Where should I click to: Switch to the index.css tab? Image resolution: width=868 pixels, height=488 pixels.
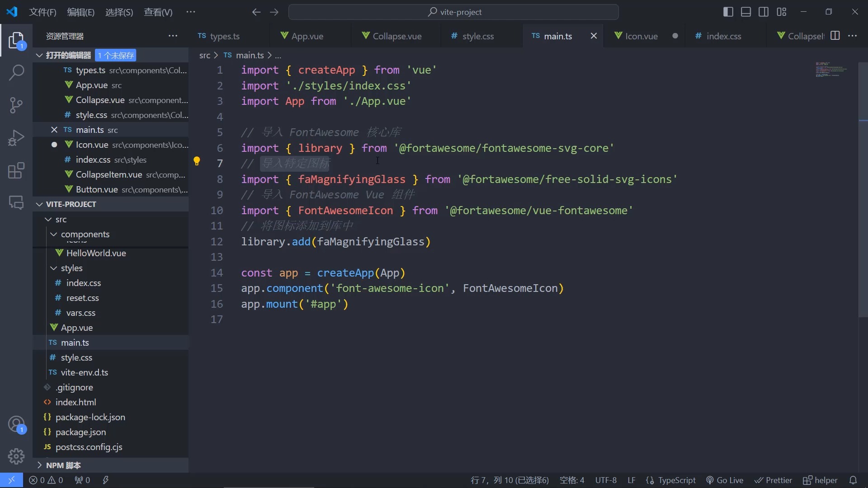point(723,36)
